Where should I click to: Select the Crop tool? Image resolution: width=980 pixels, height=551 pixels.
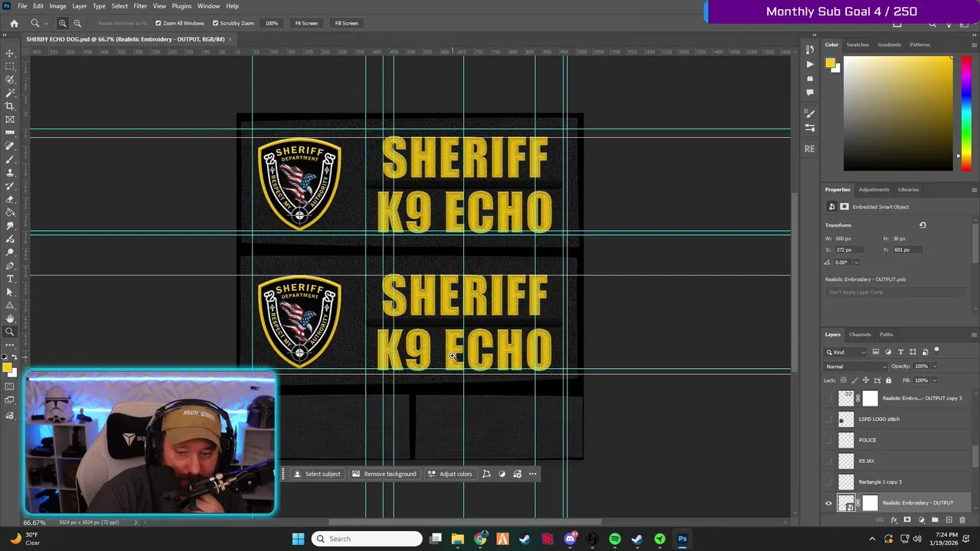point(10,106)
